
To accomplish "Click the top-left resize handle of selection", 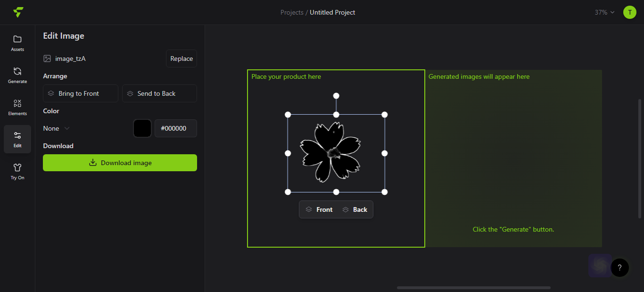I will pyautogui.click(x=288, y=115).
